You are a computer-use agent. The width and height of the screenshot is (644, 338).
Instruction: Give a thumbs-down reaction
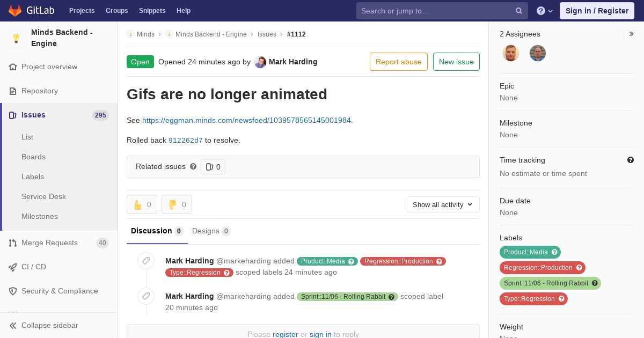(x=177, y=204)
